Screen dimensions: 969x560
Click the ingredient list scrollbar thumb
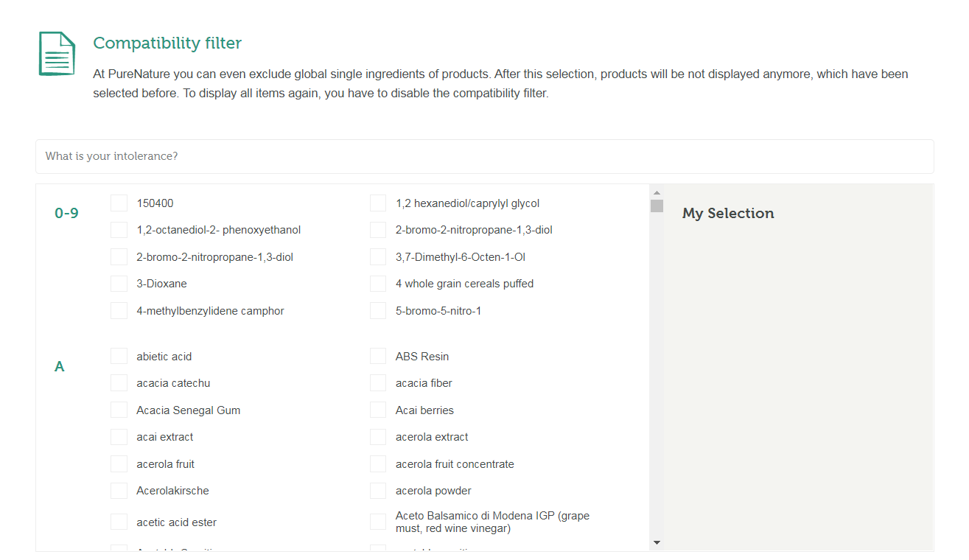(x=657, y=206)
